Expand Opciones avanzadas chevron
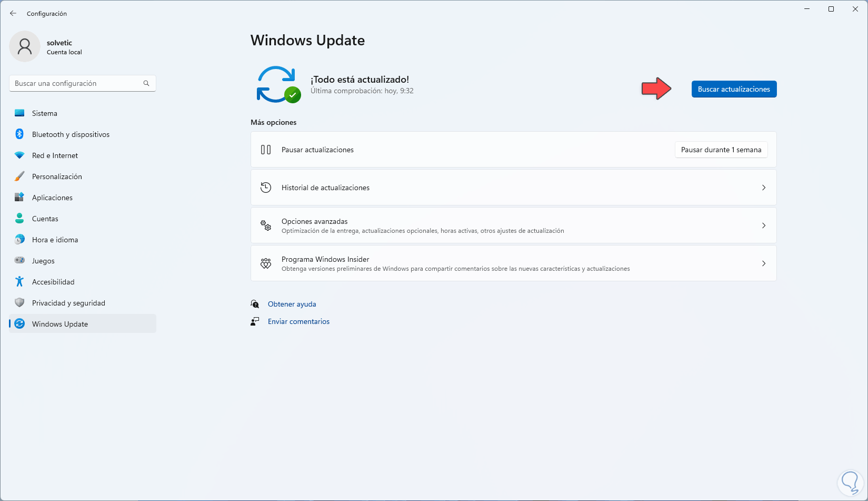 (x=764, y=225)
